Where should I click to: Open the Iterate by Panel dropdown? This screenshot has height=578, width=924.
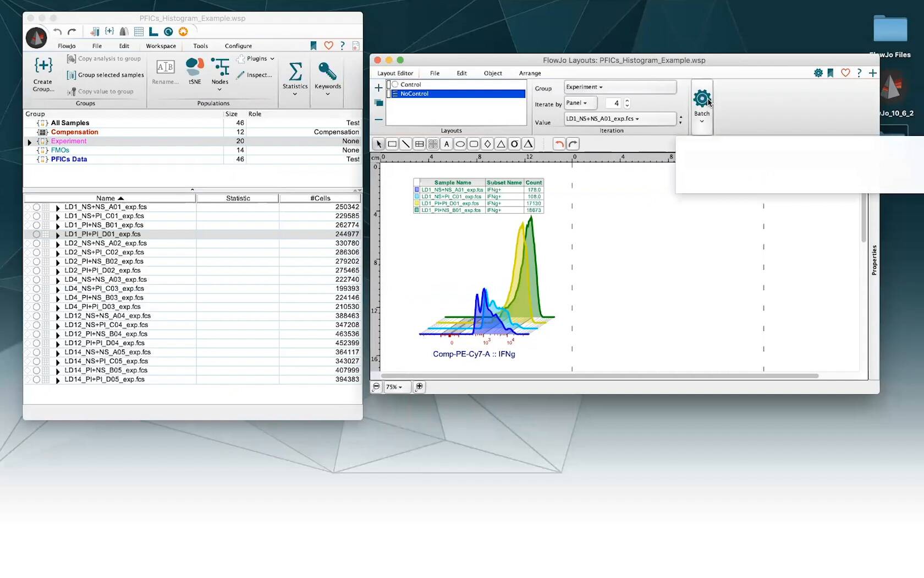point(580,103)
